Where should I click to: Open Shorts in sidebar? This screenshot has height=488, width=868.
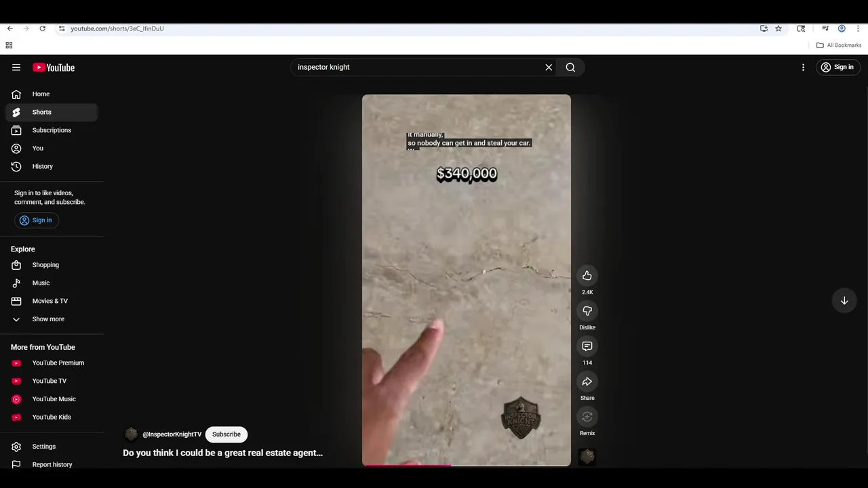click(x=52, y=112)
